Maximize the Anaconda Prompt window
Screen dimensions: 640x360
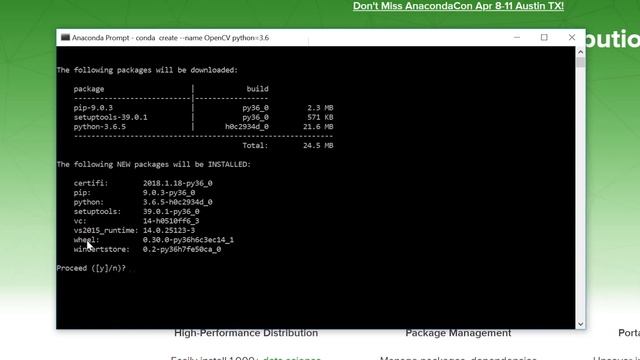tap(544, 38)
